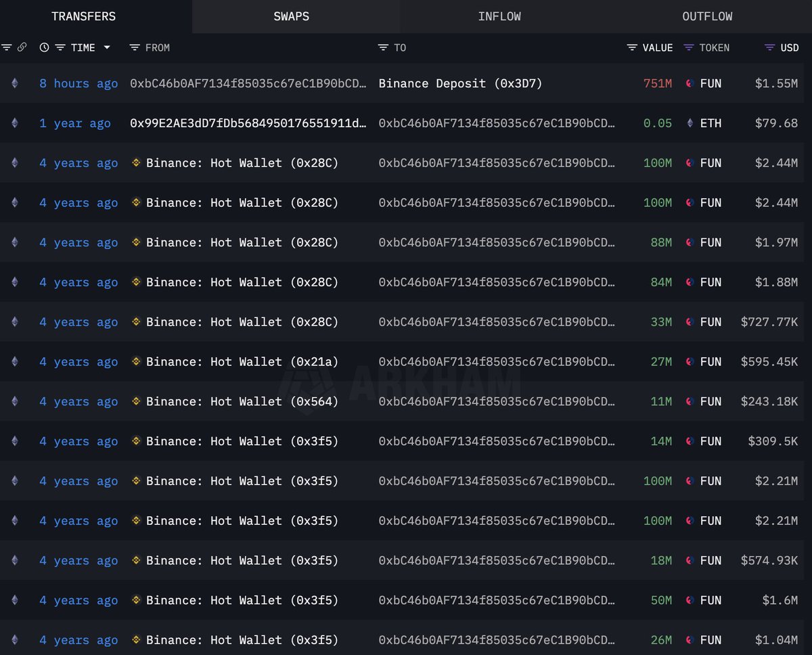Click the clock icon in the TIME header

tap(45, 47)
